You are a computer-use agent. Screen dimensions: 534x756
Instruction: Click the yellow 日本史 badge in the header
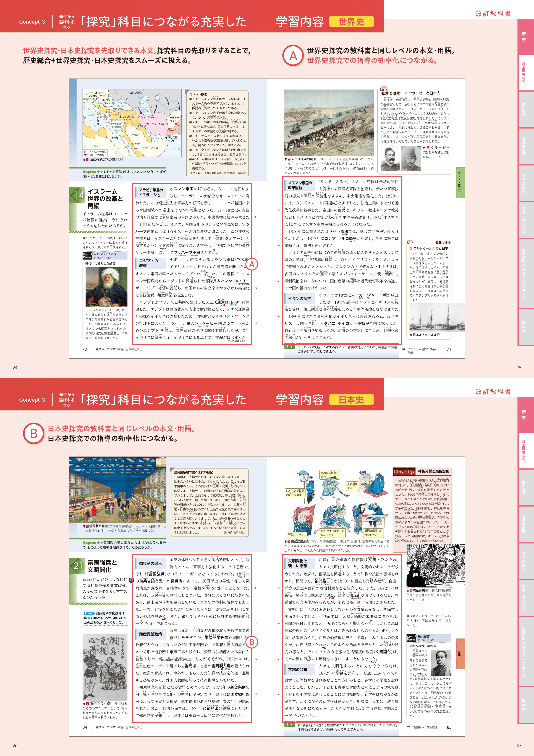point(351,400)
